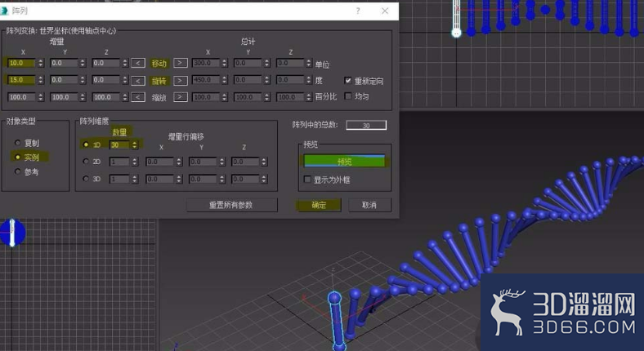Click the spinner of the 1D count
The image size is (644, 351).
[x=134, y=144]
